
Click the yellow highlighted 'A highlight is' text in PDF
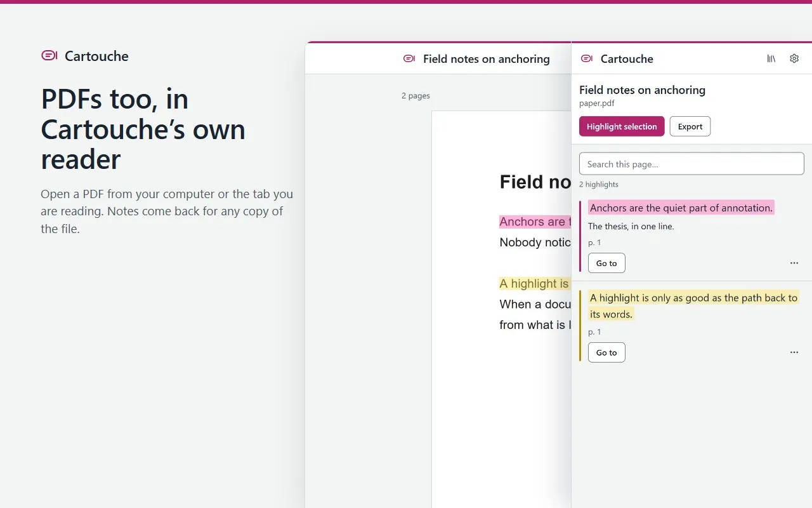(535, 284)
